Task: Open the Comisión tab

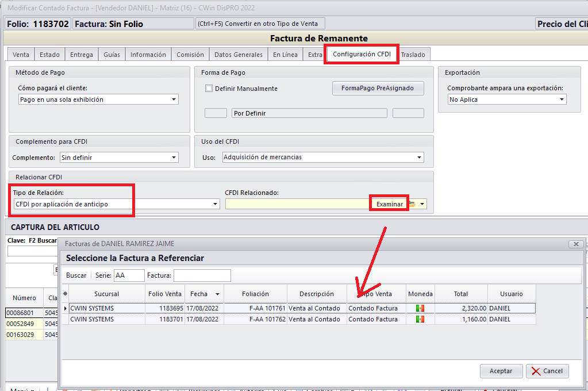Action: pos(190,55)
